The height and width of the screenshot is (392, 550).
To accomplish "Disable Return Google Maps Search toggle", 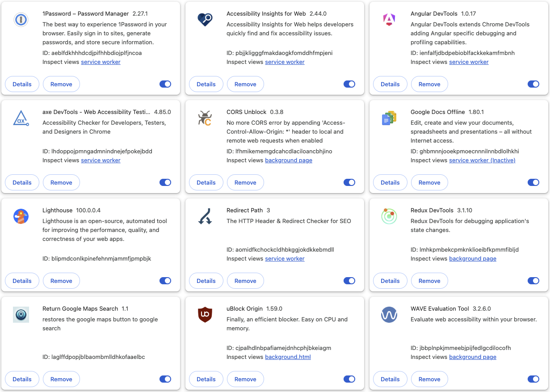I will 165,379.
